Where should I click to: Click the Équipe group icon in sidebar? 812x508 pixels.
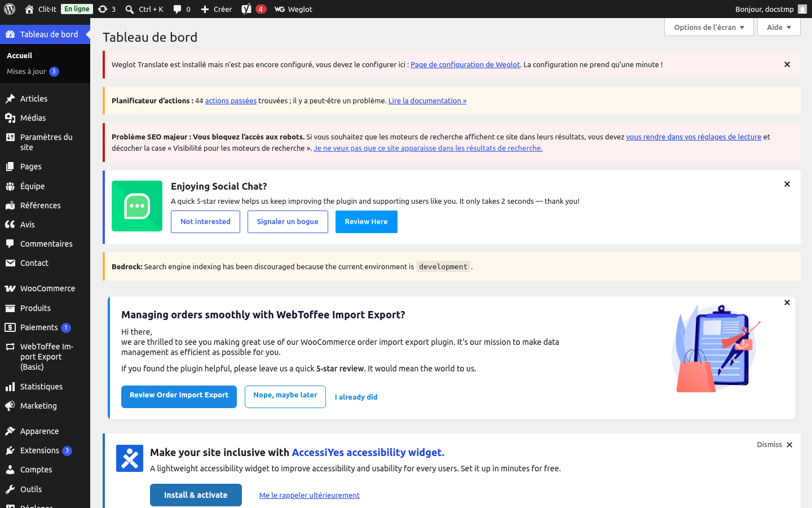pos(10,186)
